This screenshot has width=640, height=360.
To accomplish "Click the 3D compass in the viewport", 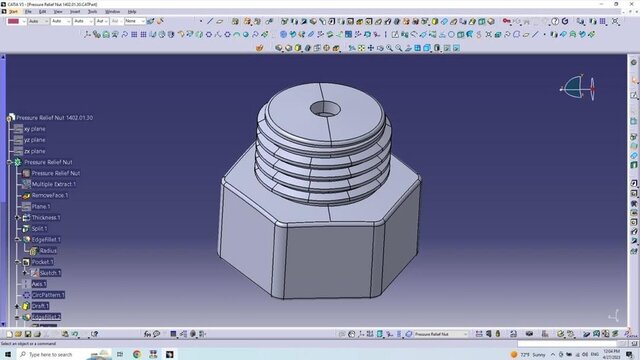I will (578, 87).
